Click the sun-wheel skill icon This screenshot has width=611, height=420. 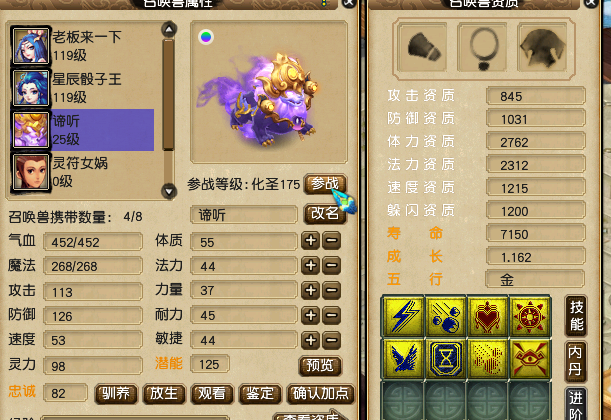(x=530, y=316)
